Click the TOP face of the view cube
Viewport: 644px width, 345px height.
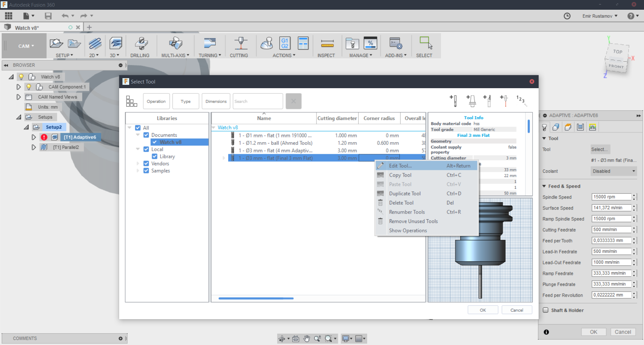coord(617,52)
